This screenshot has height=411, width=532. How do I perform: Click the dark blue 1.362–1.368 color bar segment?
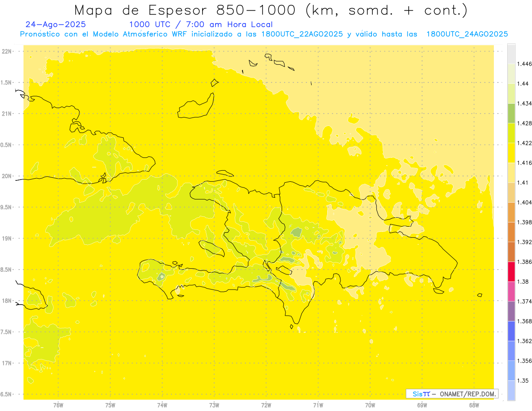[511, 331]
